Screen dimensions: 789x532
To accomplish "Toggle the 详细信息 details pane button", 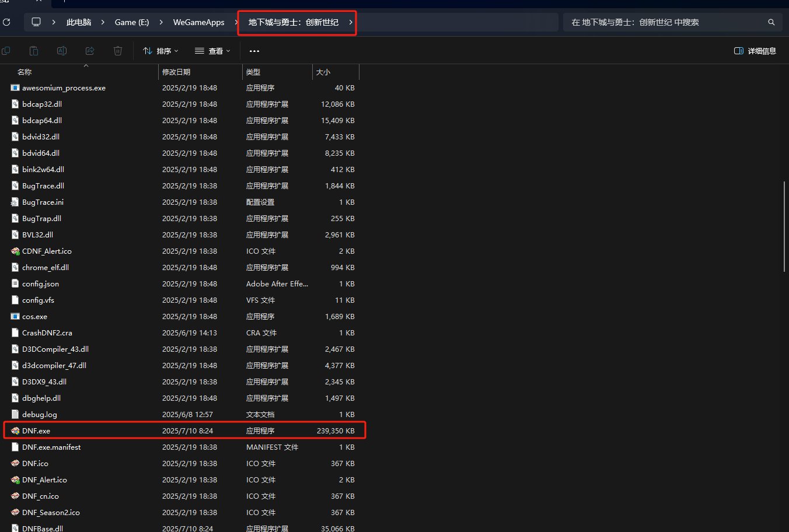I will tap(755, 51).
